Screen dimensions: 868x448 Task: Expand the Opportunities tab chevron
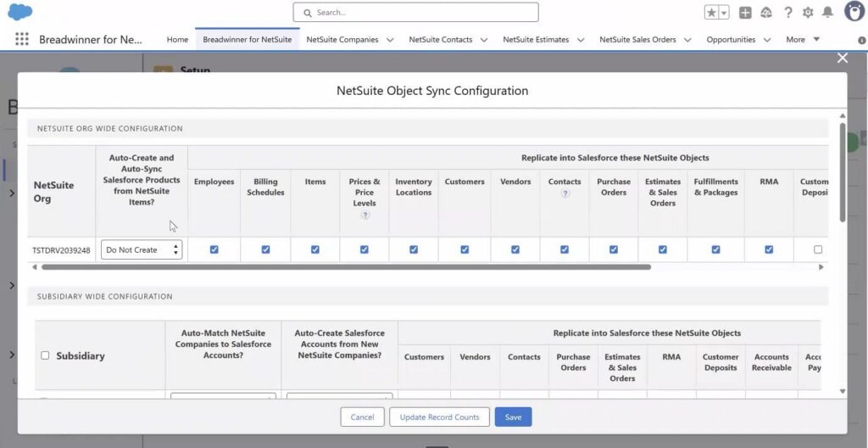[766, 40]
